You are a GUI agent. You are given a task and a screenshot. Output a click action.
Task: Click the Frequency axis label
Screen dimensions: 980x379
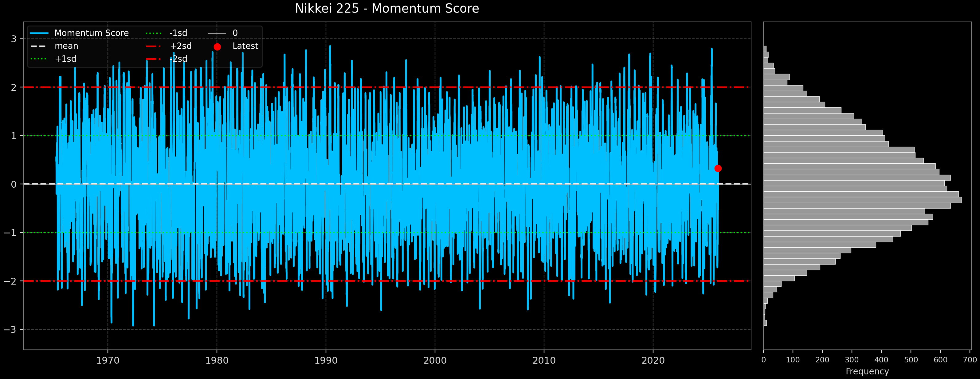[x=867, y=371]
